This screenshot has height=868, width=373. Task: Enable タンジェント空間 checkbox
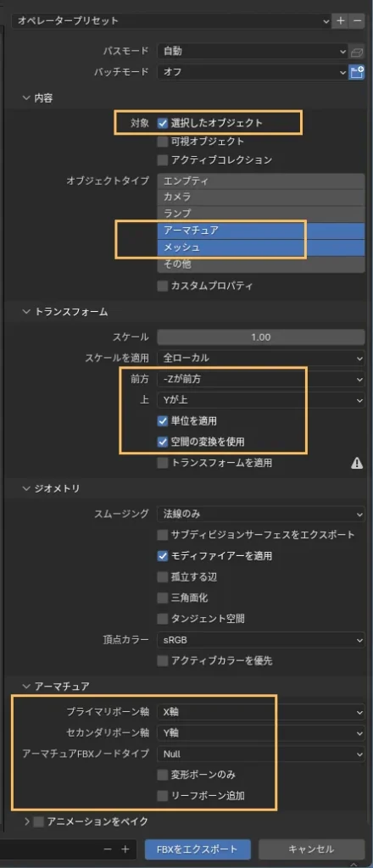162,618
